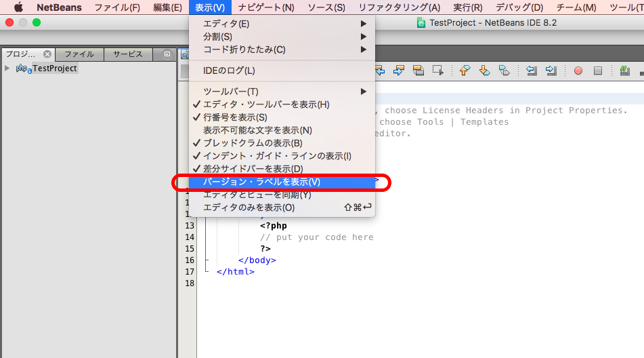Open the 実行(R) menu
Viewport: 644px width, 358px height.
coord(468,7)
